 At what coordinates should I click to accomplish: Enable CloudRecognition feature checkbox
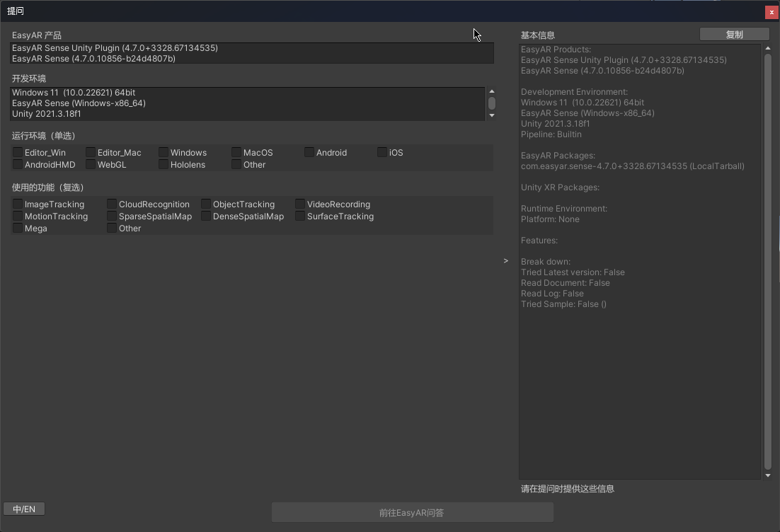tap(112, 204)
